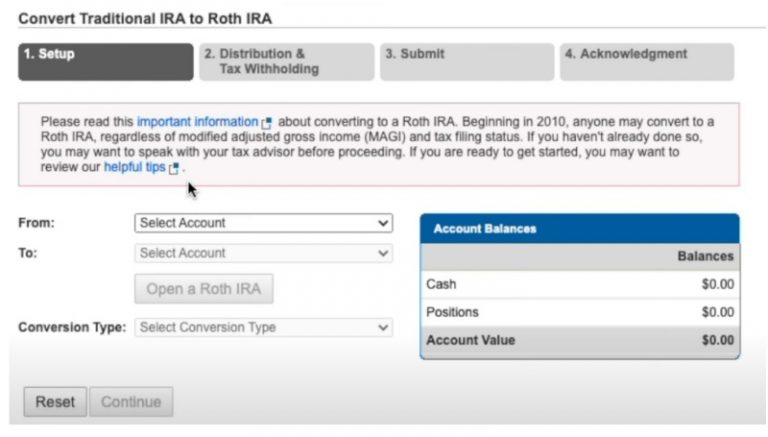Select the 1. Setup step tab
This screenshot has height=437, width=768.
point(106,61)
